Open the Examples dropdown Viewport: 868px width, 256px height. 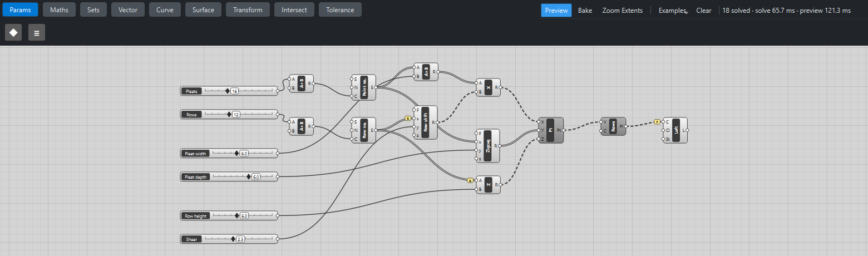pos(673,10)
